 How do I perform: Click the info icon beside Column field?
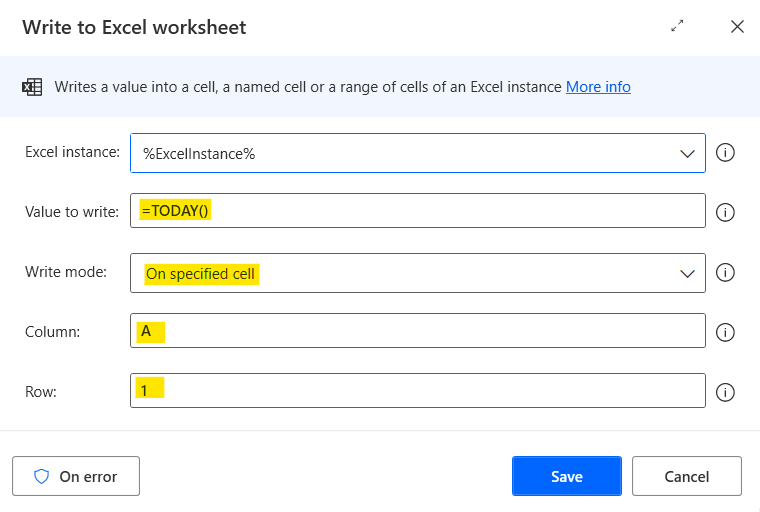pyautogui.click(x=727, y=332)
